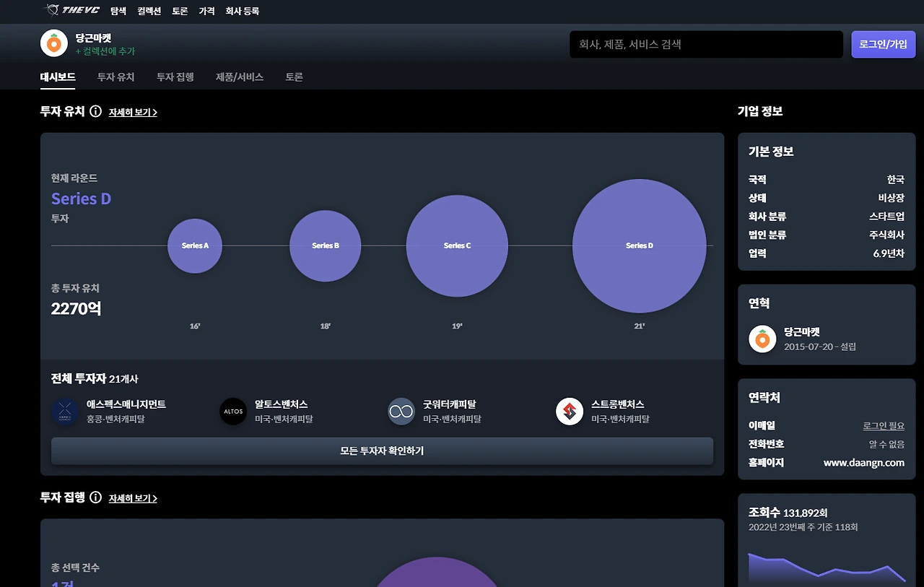Click 총 투자 유치 value 2270억
This screenshot has width=924, height=587.
76,309
